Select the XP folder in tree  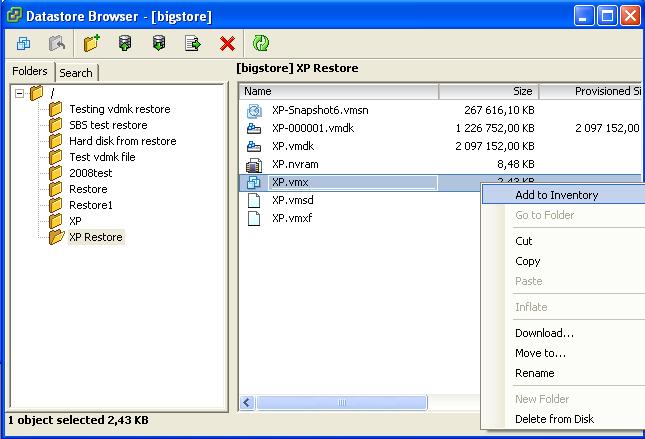[75, 221]
